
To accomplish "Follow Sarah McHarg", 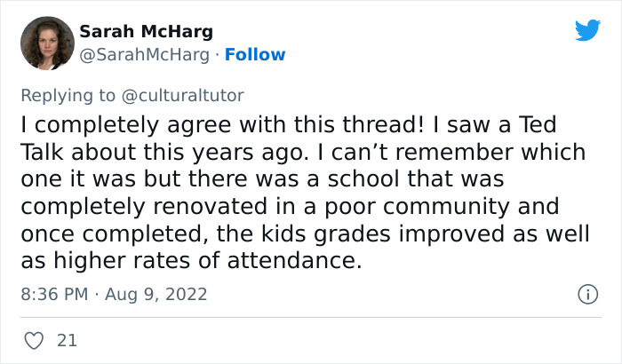I will pos(255,55).
